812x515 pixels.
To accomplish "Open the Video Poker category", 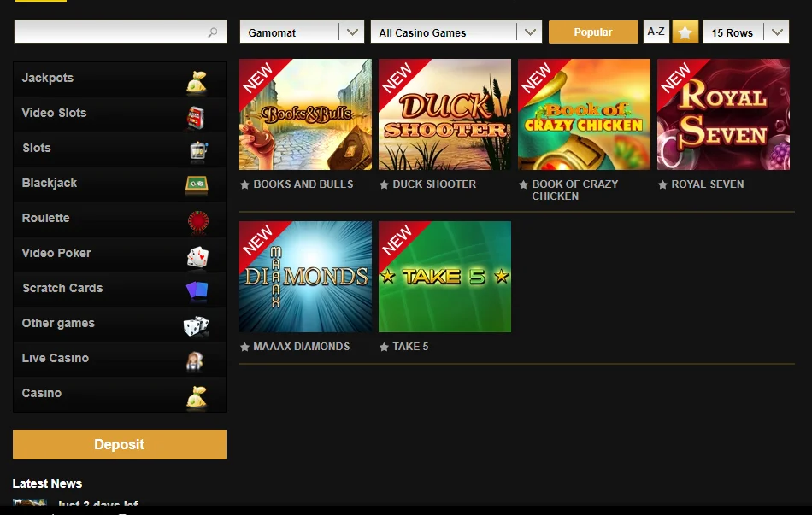I will coord(120,255).
